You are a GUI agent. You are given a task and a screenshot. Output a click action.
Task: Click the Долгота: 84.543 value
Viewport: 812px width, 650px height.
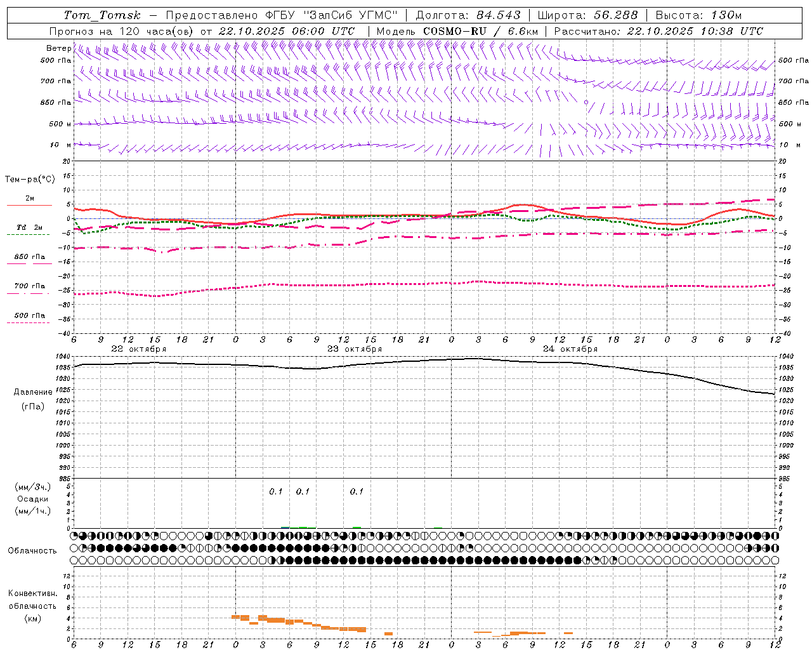coord(468,15)
